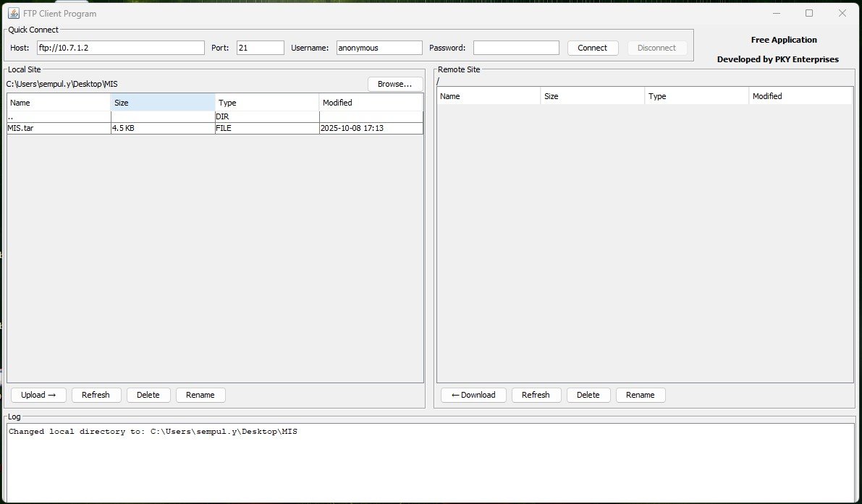Viewport: 862px width, 504px height.
Task: Rename the selected remote file
Action: click(x=640, y=395)
